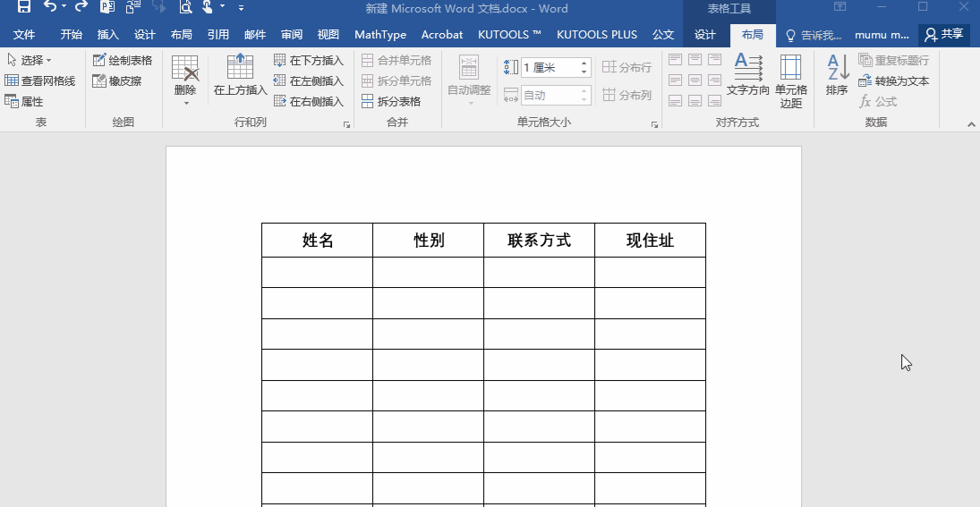The image size is (980, 507).
Task: Switch to the 审阅 tab
Action: click(292, 34)
